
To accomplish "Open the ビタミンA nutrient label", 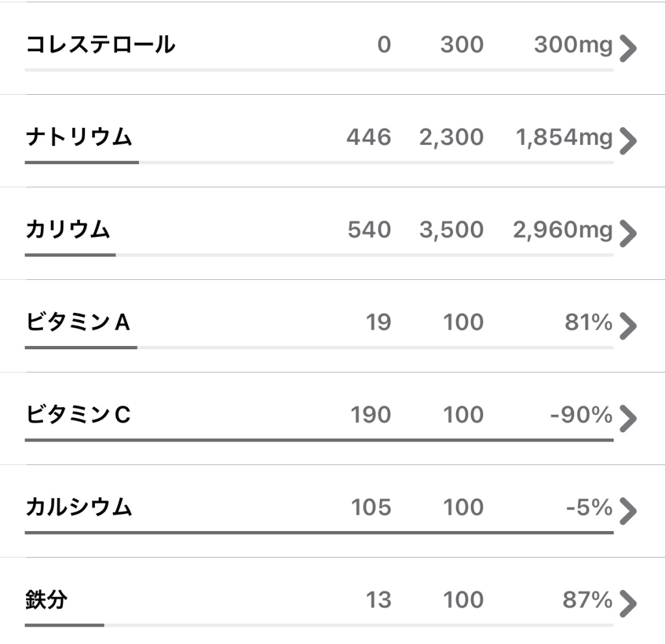I will click(x=78, y=323).
